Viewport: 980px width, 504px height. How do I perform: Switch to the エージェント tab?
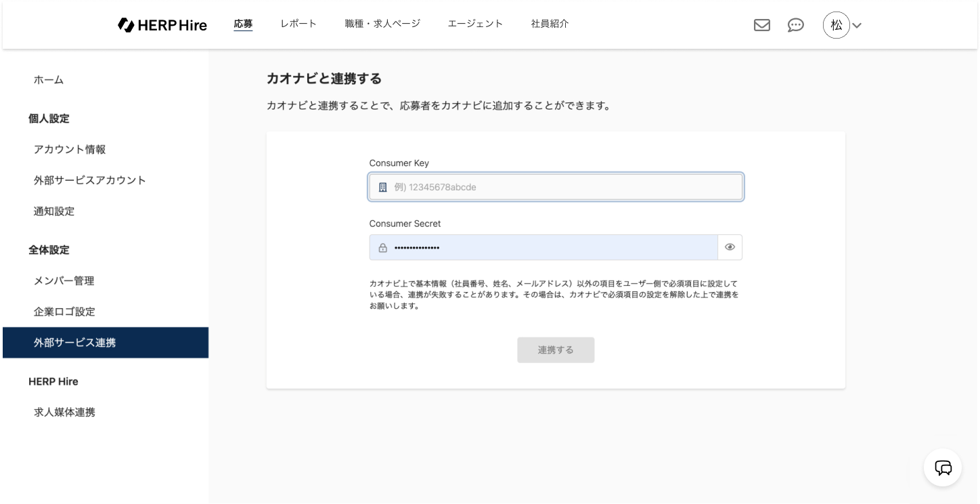tap(475, 24)
